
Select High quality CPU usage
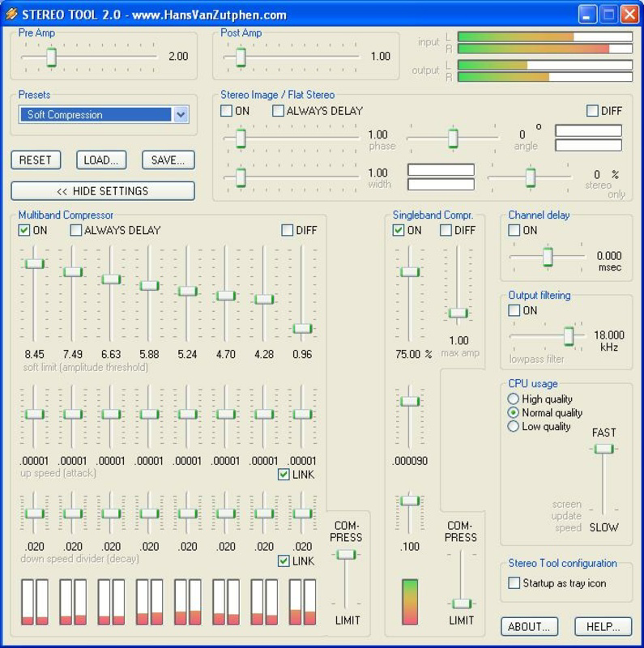[x=513, y=399]
